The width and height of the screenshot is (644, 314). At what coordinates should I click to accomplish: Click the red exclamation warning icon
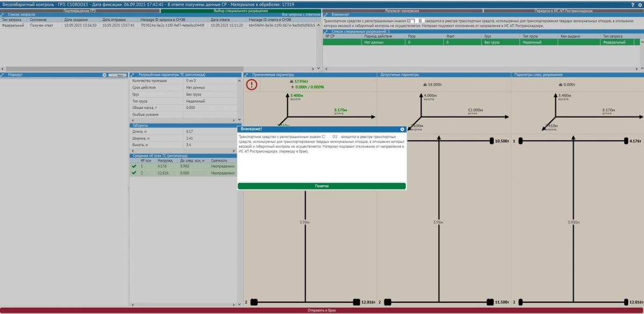pos(252,84)
